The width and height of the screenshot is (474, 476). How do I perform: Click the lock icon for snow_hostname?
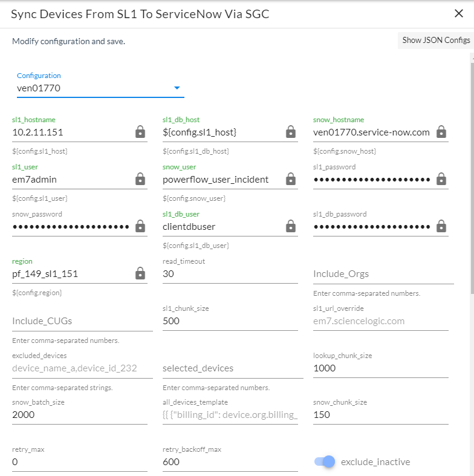(x=441, y=132)
